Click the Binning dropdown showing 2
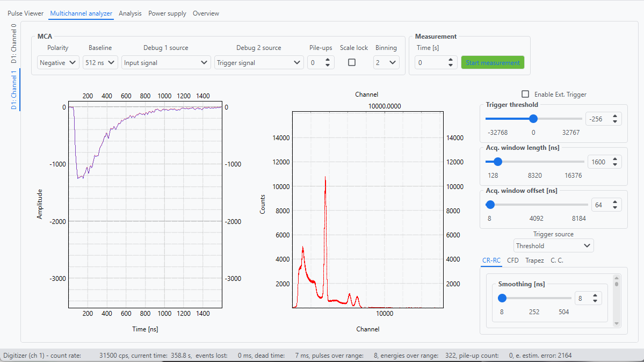The image size is (644, 362). tap(386, 63)
